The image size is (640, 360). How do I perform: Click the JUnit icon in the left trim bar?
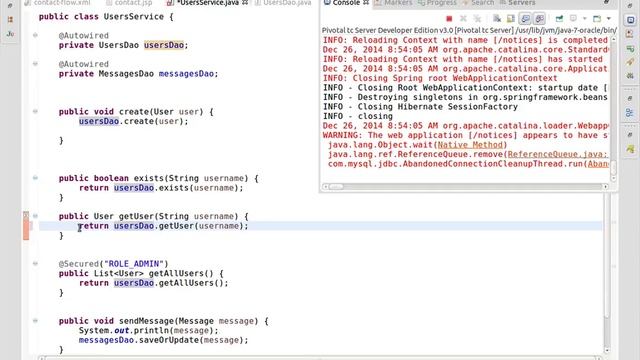(x=10, y=34)
